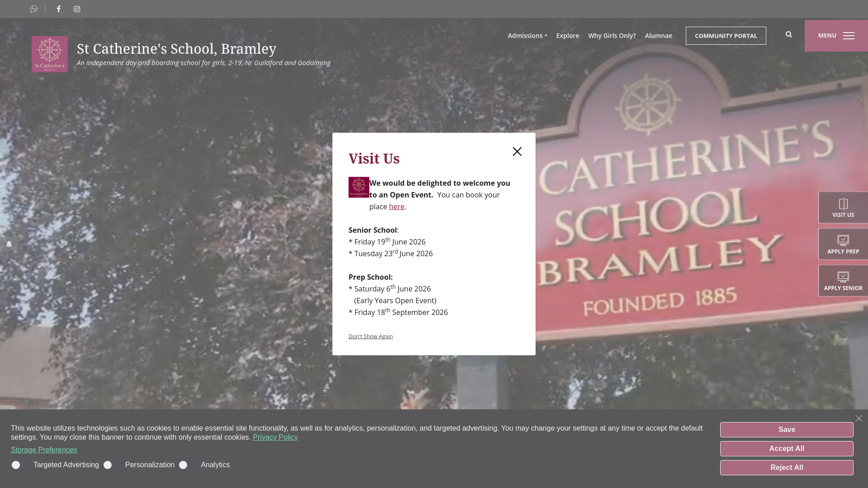Click the 'Prep School:' label
This screenshot has width=868, height=488.
pos(371,277)
